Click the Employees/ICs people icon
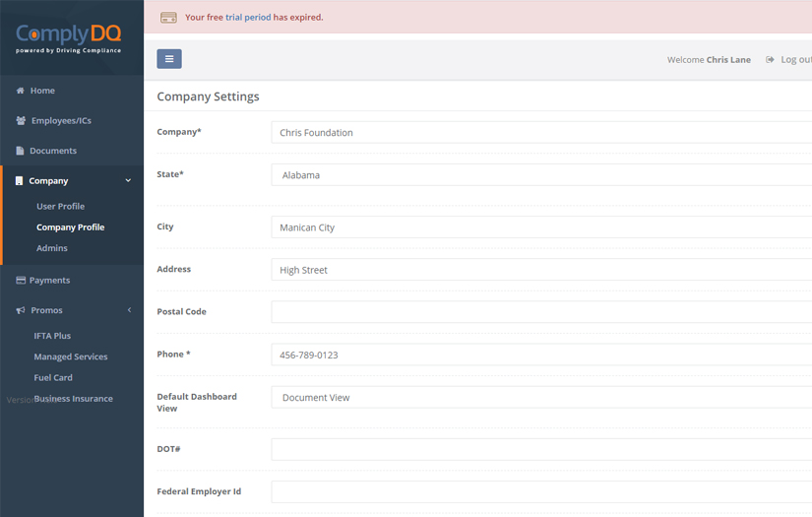 [21, 121]
